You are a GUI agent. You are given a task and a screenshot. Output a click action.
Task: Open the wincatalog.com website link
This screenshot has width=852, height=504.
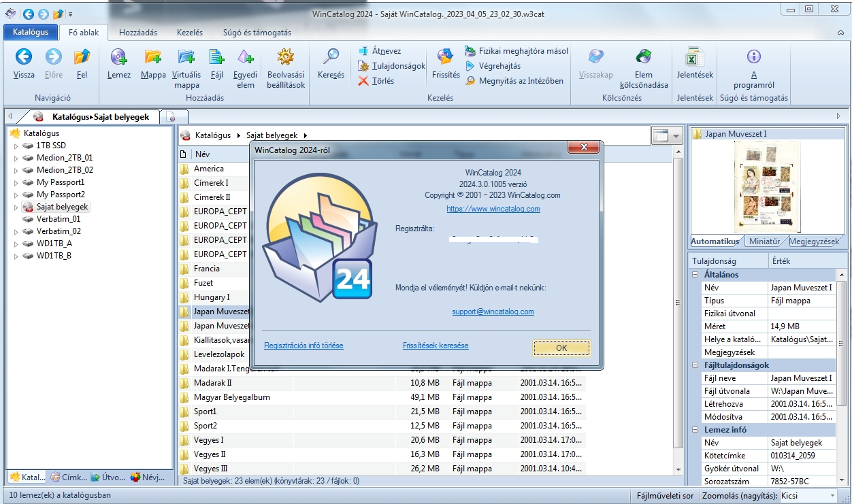[493, 209]
